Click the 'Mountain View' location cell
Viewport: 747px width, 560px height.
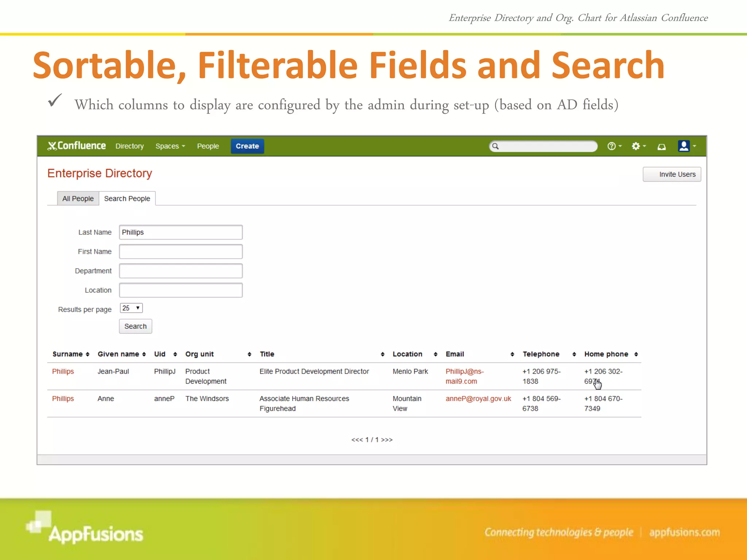407,404
